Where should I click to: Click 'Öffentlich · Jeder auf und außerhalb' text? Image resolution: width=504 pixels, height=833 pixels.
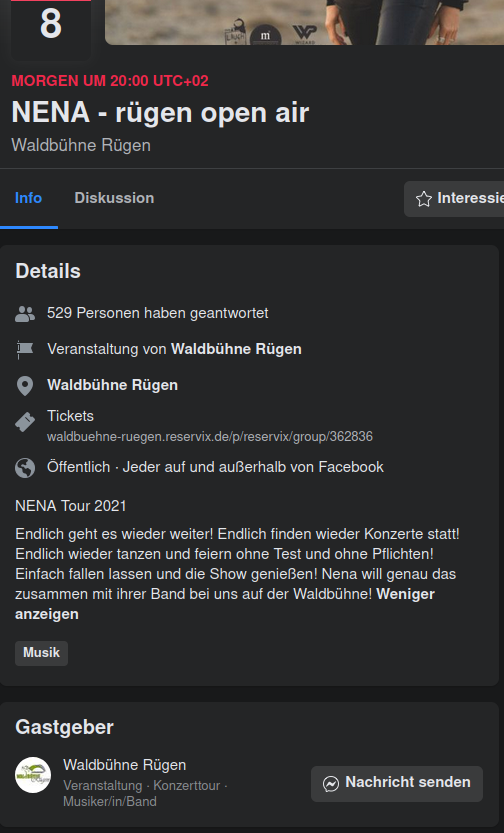[x=215, y=467]
